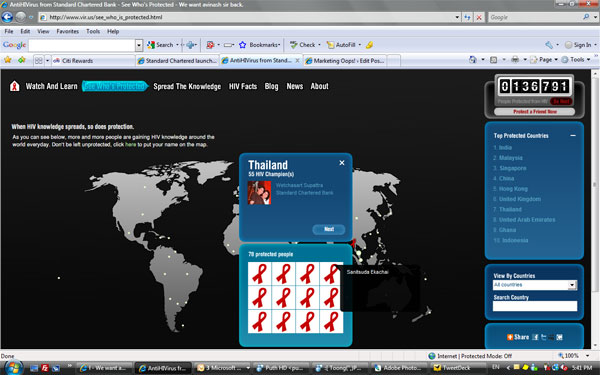Click the Windows Start orb
This screenshot has width=600, height=375.
[x=14, y=368]
